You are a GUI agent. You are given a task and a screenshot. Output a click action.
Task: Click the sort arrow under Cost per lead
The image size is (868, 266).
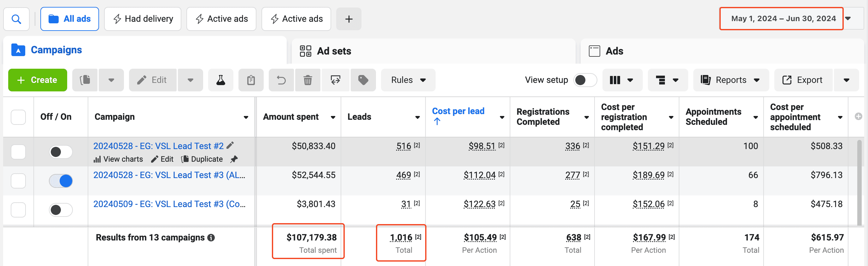[437, 122]
